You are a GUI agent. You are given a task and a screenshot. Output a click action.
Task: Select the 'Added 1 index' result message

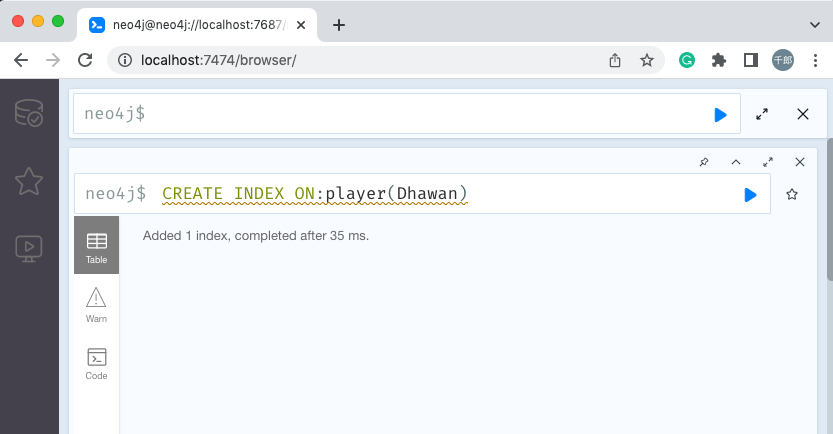pos(256,235)
